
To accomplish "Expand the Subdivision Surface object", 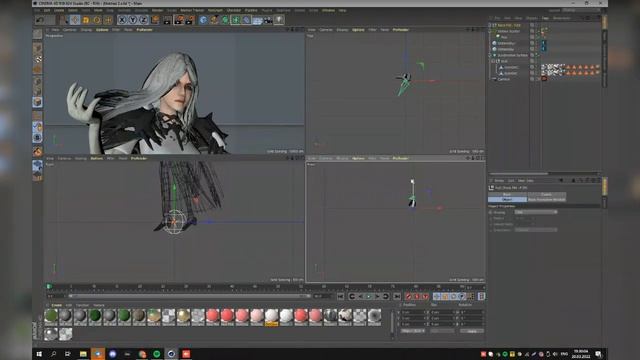I will click(491, 55).
